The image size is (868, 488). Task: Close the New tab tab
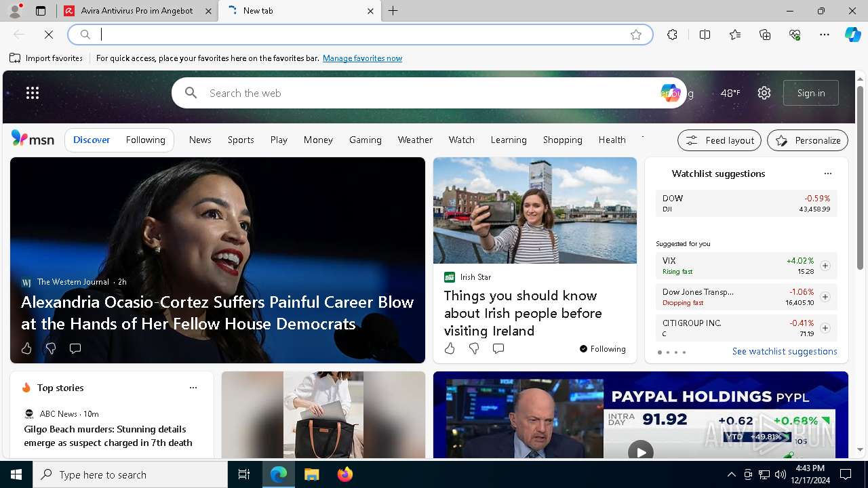370,11
